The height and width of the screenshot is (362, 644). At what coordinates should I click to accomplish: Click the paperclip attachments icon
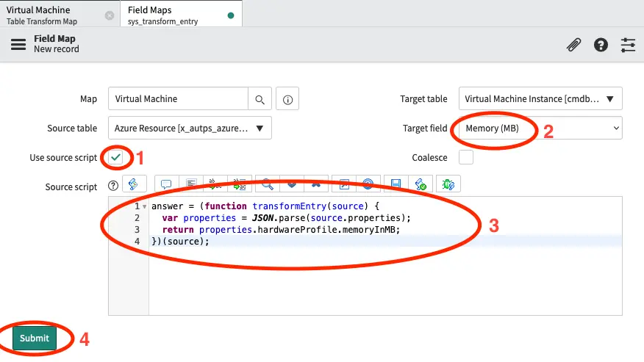[573, 45]
